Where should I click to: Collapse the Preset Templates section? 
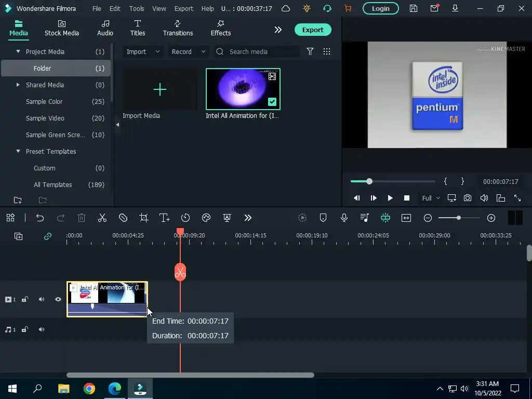click(18, 151)
